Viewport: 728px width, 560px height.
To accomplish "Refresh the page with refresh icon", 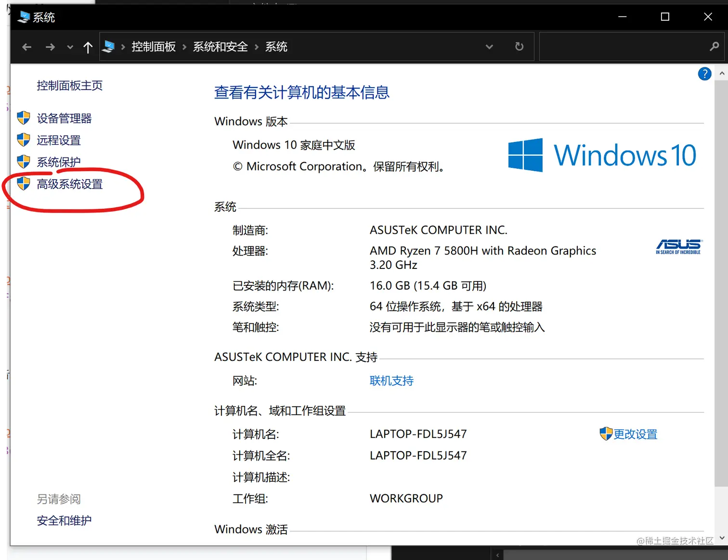I will (519, 47).
